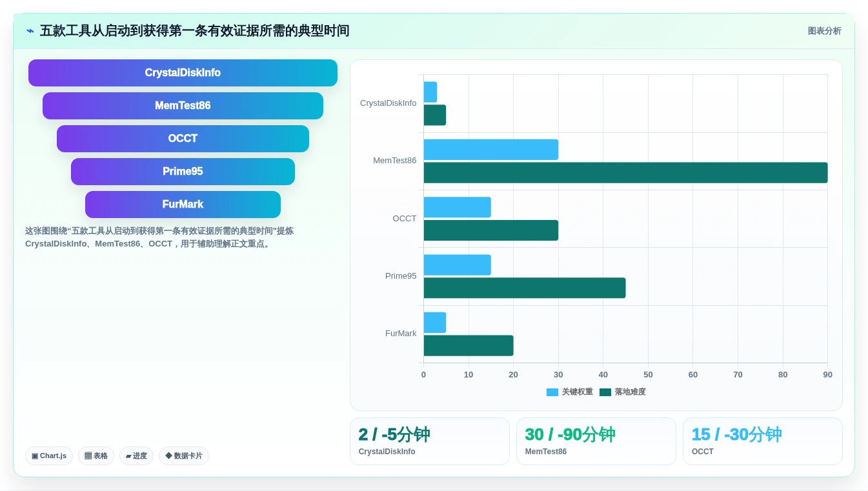Screen dimensions: 868x491
Task: Select the OCCT funnel bar
Action: pyautogui.click(x=183, y=139)
